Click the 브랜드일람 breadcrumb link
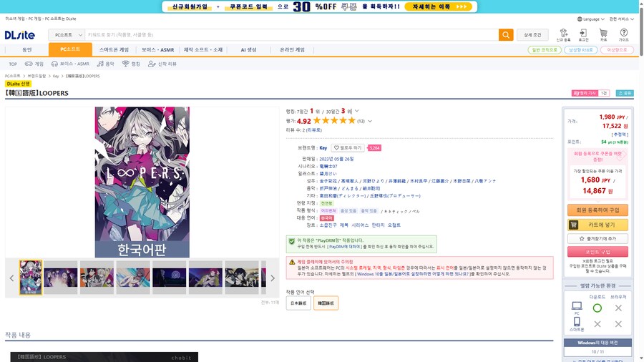 (36, 76)
